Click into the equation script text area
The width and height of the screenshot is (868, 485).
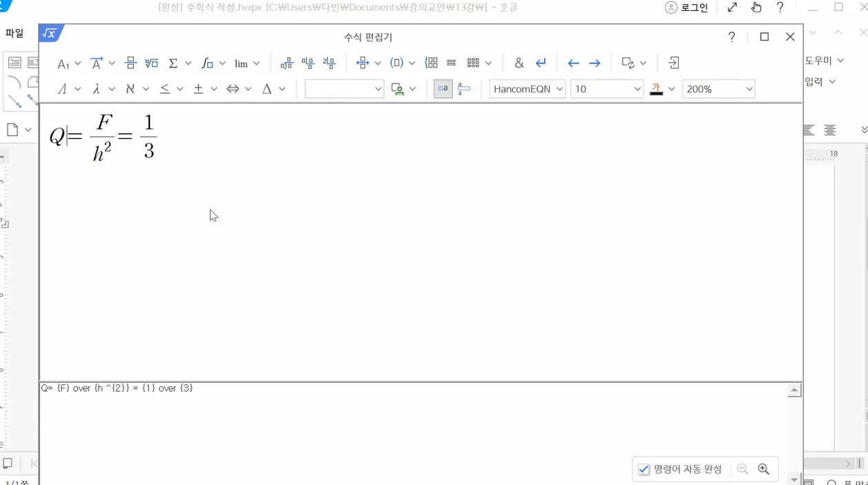pos(413,433)
